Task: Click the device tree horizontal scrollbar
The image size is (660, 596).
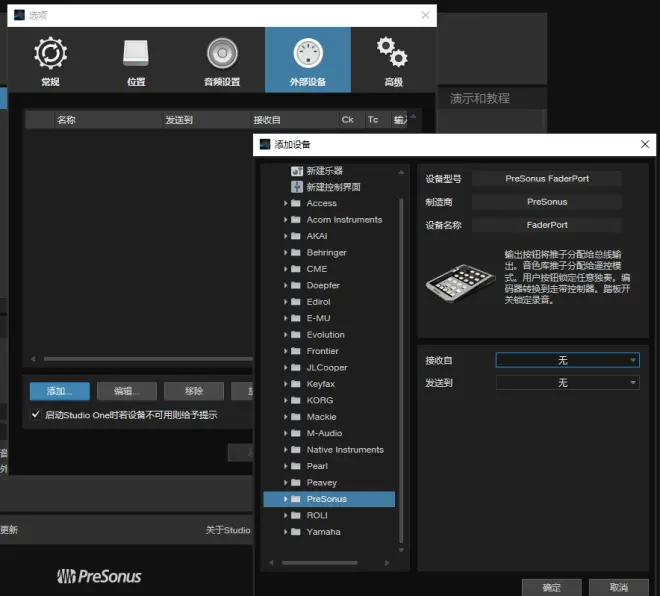Action: pyautogui.click(x=320, y=562)
